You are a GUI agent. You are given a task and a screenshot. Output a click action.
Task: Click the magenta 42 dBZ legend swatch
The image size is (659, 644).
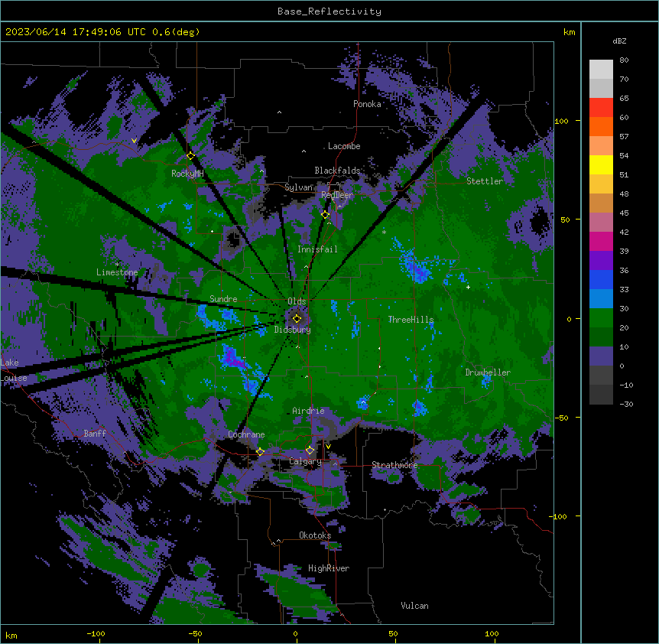pyautogui.click(x=601, y=241)
